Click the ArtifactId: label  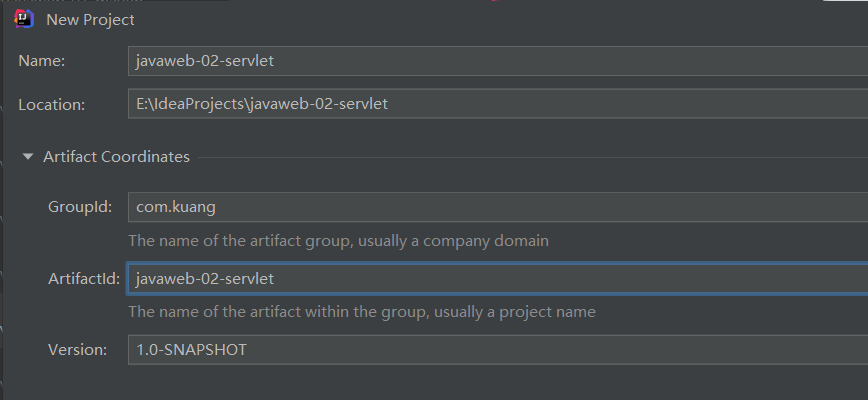84,279
